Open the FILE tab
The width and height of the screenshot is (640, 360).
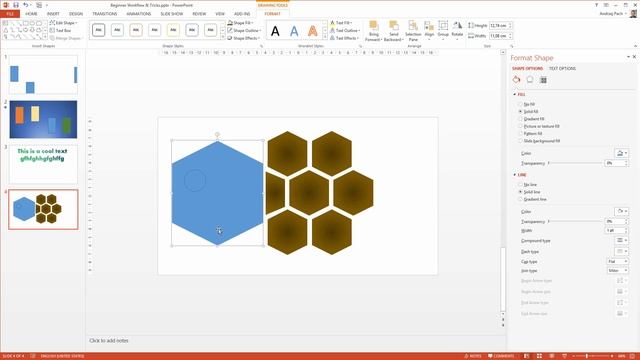[x=10, y=14]
